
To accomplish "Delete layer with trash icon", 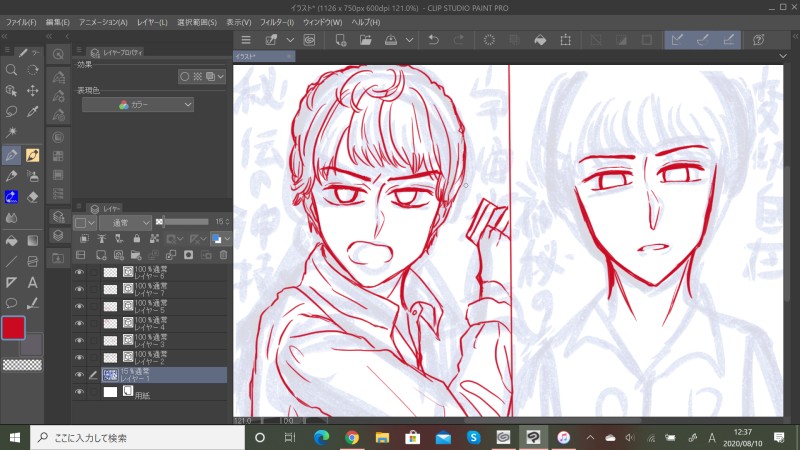I will pos(223,255).
